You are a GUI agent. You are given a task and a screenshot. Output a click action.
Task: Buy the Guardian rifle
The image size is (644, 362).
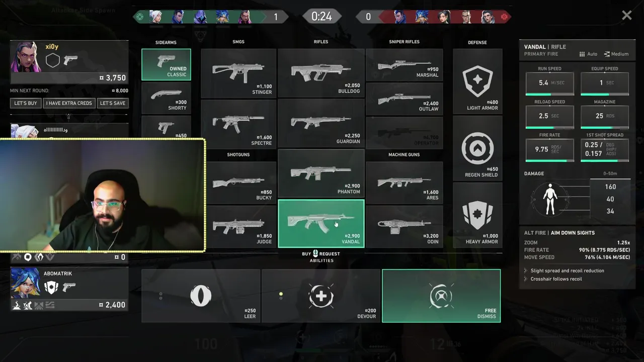pos(321,123)
